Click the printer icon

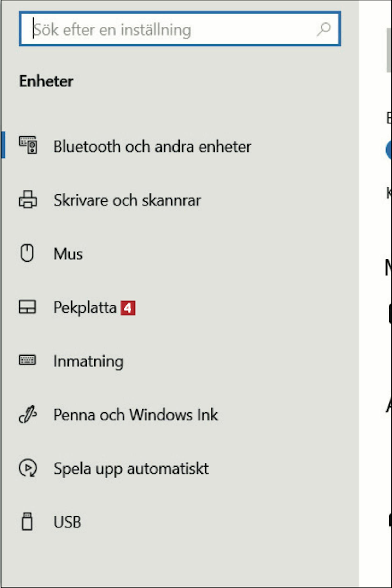(x=28, y=200)
